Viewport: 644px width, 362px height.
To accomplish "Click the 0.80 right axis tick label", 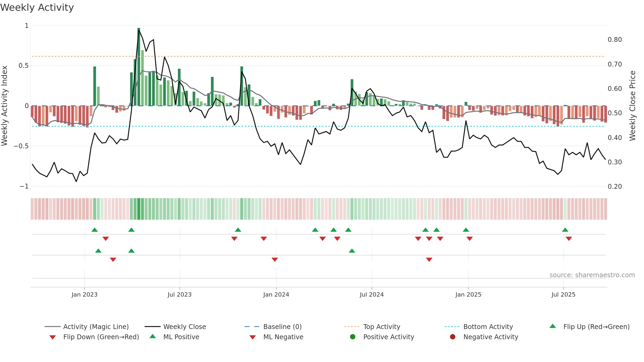I will coord(615,40).
